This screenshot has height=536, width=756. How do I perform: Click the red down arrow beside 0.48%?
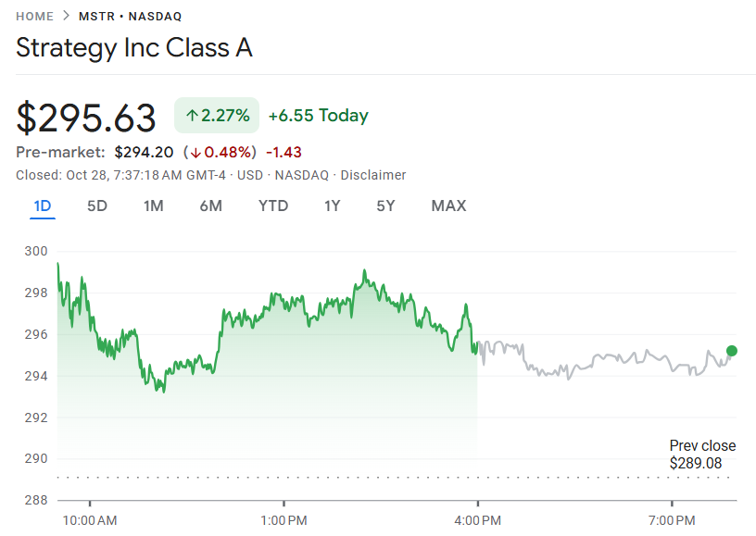[195, 152]
